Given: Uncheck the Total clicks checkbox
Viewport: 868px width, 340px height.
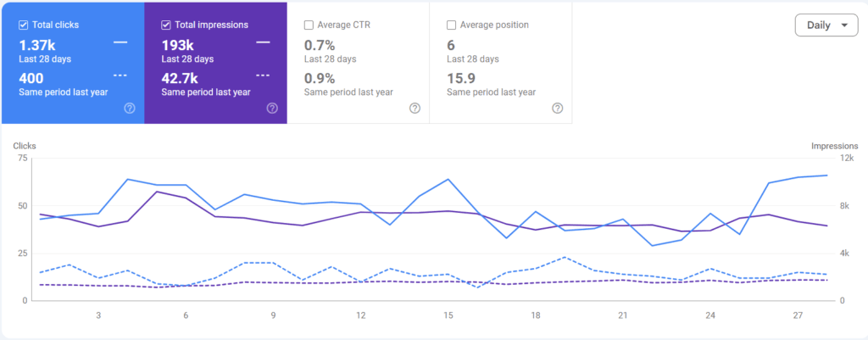Looking at the screenshot, I should coord(23,25).
